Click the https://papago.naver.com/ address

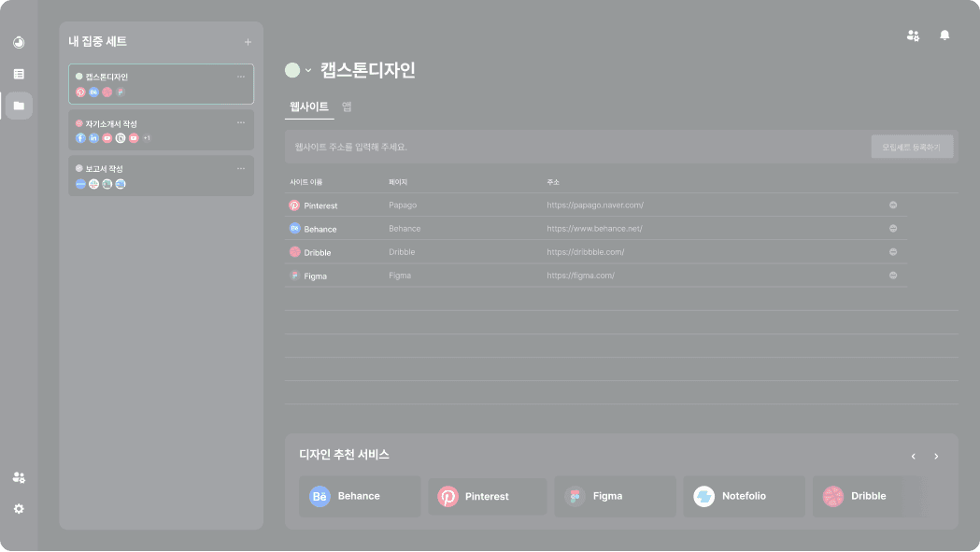pos(595,205)
